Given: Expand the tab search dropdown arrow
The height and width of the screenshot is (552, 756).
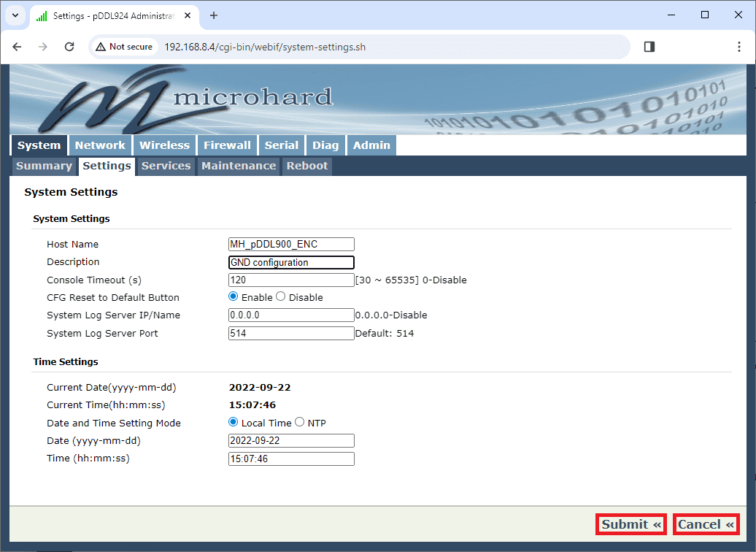Looking at the screenshot, I should pos(15,15).
